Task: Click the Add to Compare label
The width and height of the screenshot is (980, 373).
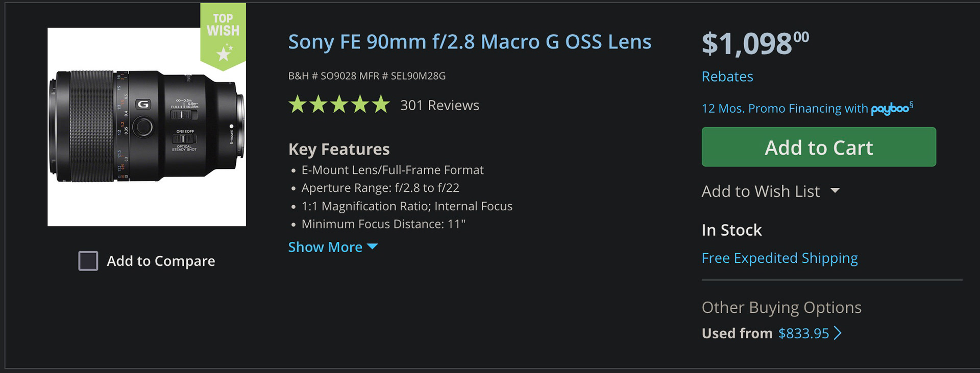Action: (161, 261)
